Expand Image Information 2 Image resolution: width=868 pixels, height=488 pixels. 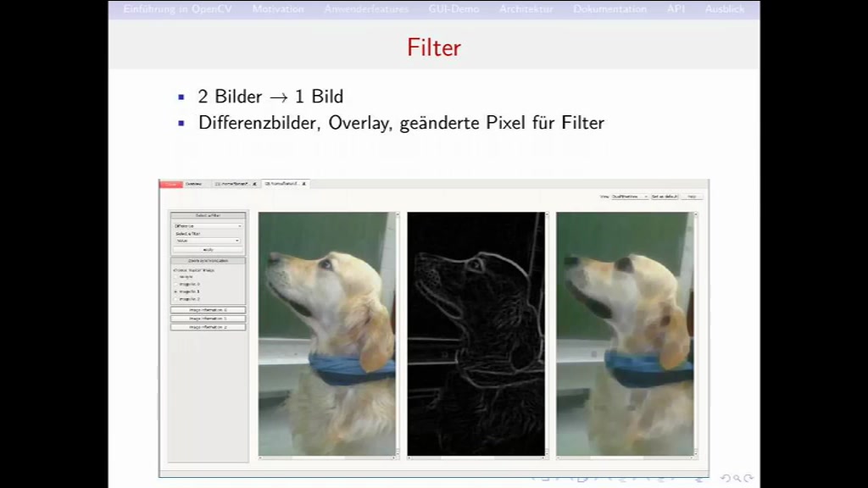pos(208,327)
